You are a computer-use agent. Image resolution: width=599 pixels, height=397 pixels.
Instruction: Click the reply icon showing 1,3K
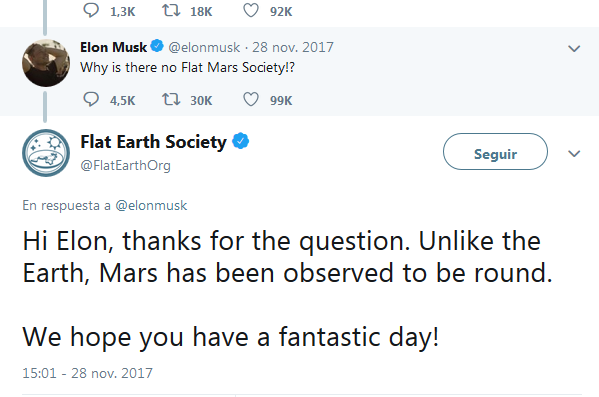pos(91,10)
